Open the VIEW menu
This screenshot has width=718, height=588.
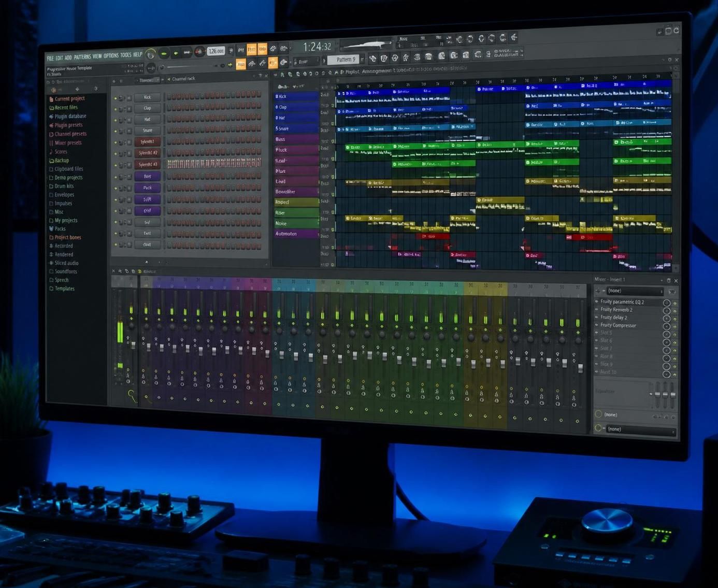point(97,56)
